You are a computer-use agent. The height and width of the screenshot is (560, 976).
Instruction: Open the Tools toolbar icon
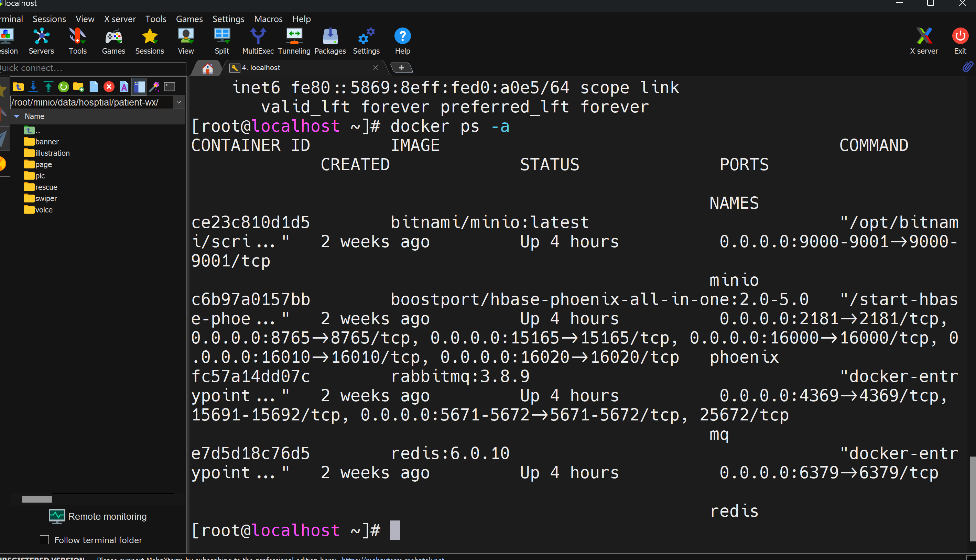77,41
